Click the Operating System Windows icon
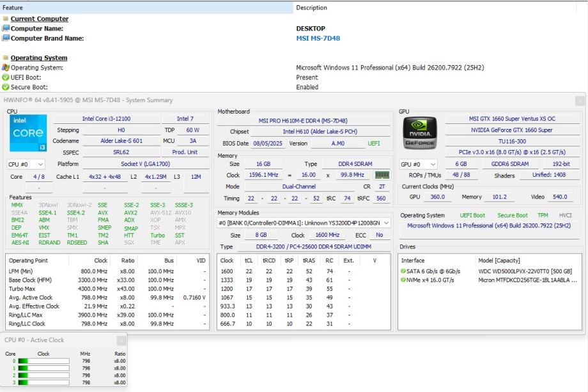 tap(6, 68)
